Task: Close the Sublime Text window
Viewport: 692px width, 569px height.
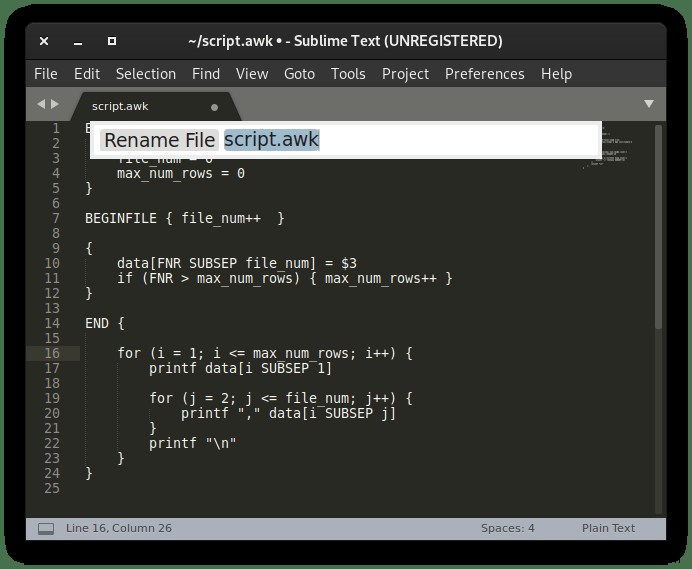Action: click(44, 41)
